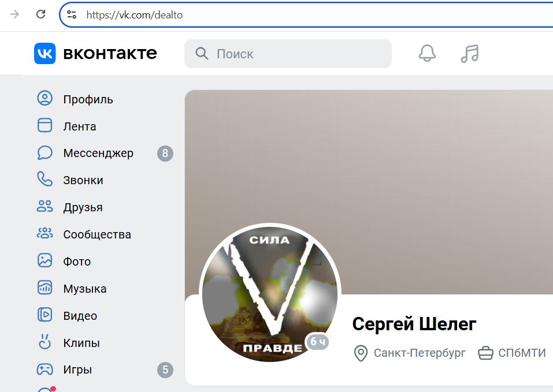Click the Friends people icon
Image resolution: width=553 pixels, height=392 pixels.
45,206
